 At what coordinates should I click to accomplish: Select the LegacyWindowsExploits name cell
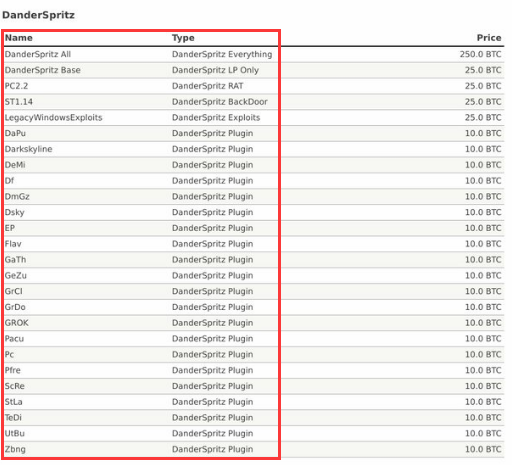coord(53,118)
